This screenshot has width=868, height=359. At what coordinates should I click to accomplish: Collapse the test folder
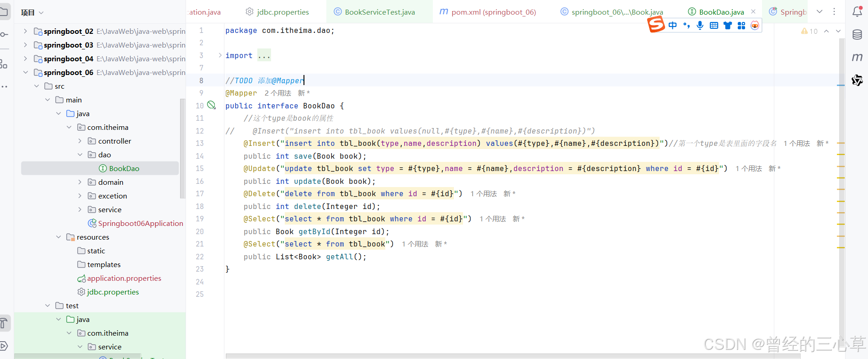click(x=48, y=305)
